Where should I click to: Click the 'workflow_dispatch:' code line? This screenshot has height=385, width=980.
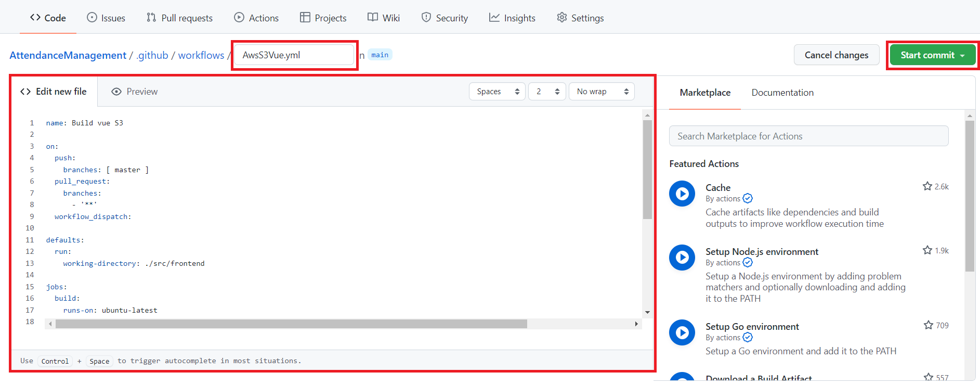point(93,216)
